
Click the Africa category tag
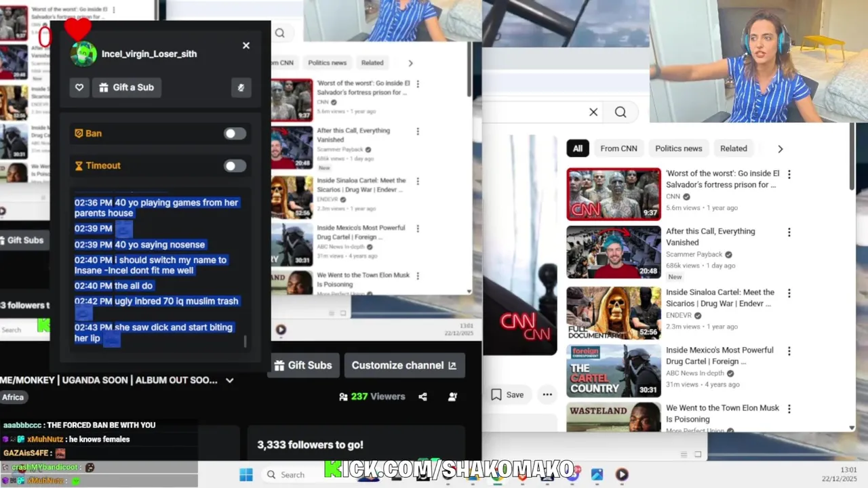13,397
